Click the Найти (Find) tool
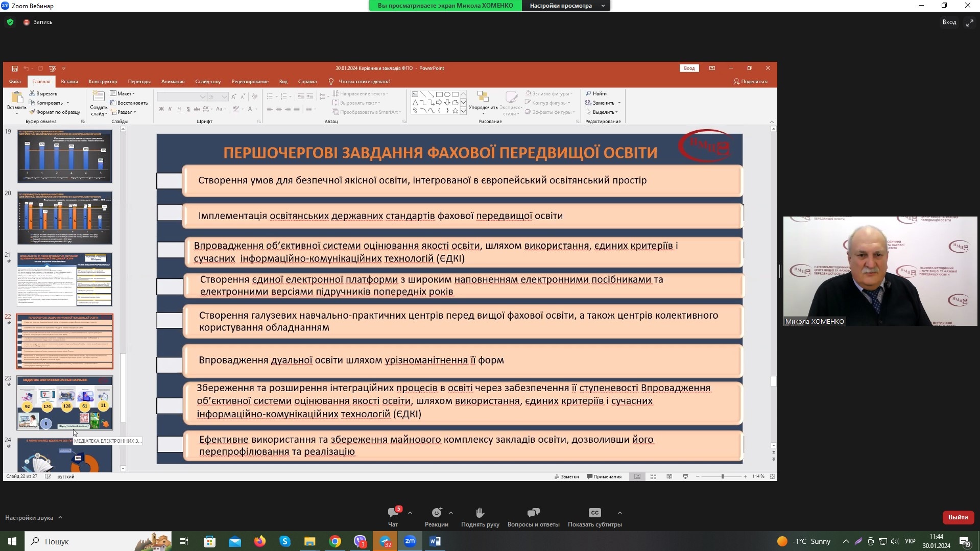This screenshot has height=551, width=980. click(596, 93)
